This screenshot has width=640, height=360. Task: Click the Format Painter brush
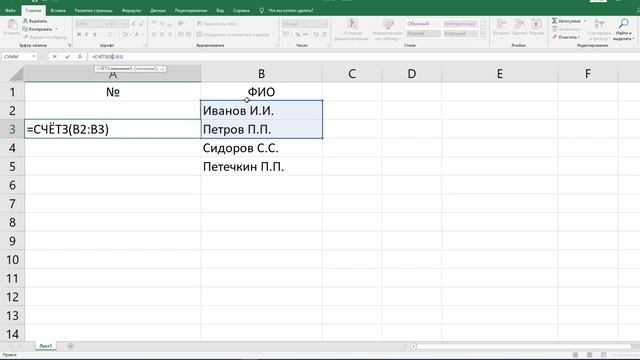click(x=45, y=37)
